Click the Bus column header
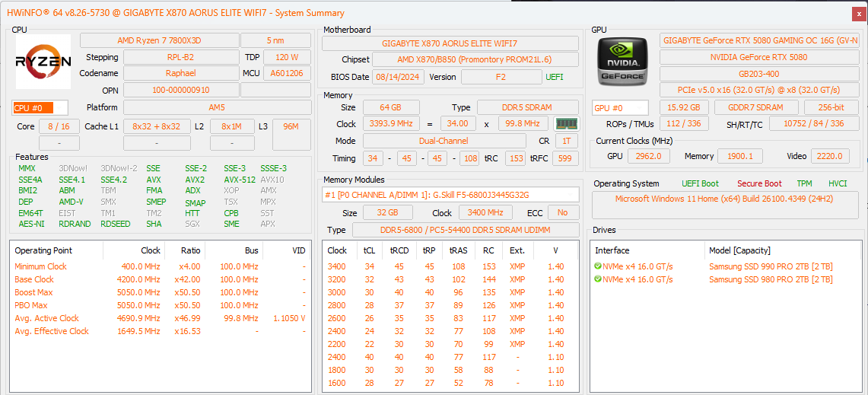 click(x=234, y=250)
